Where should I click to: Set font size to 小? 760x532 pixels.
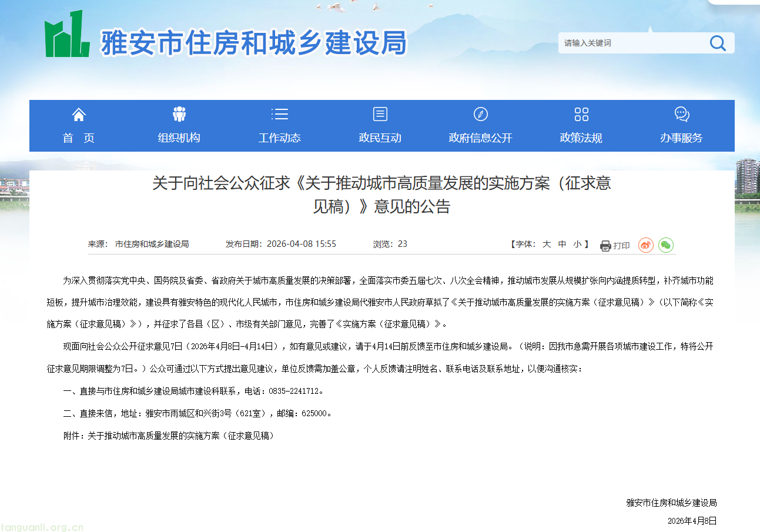(x=577, y=244)
